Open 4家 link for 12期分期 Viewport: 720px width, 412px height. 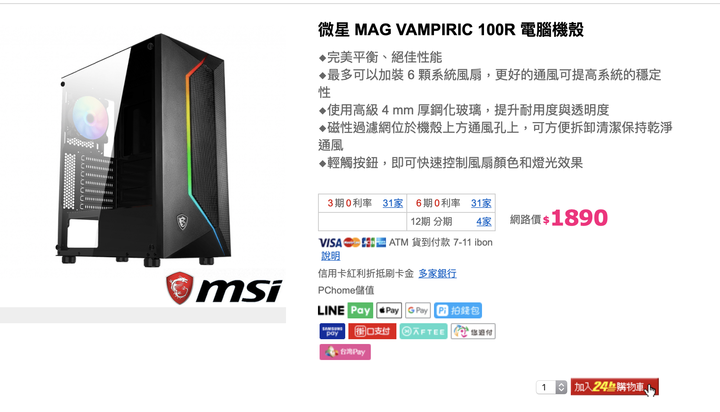484,221
